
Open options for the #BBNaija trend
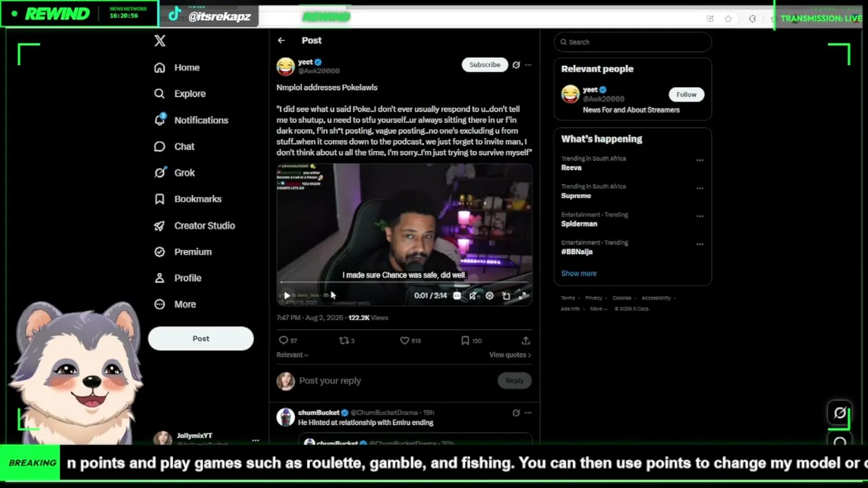pyautogui.click(x=700, y=245)
